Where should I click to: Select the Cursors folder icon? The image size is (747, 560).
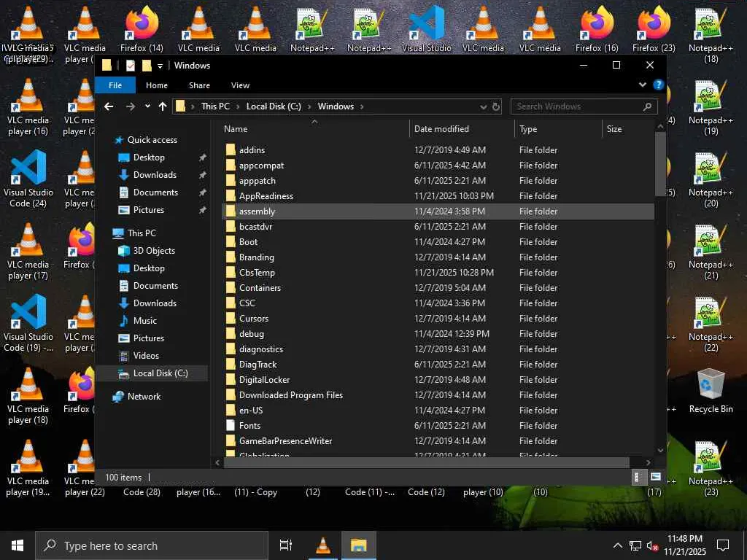coord(231,319)
